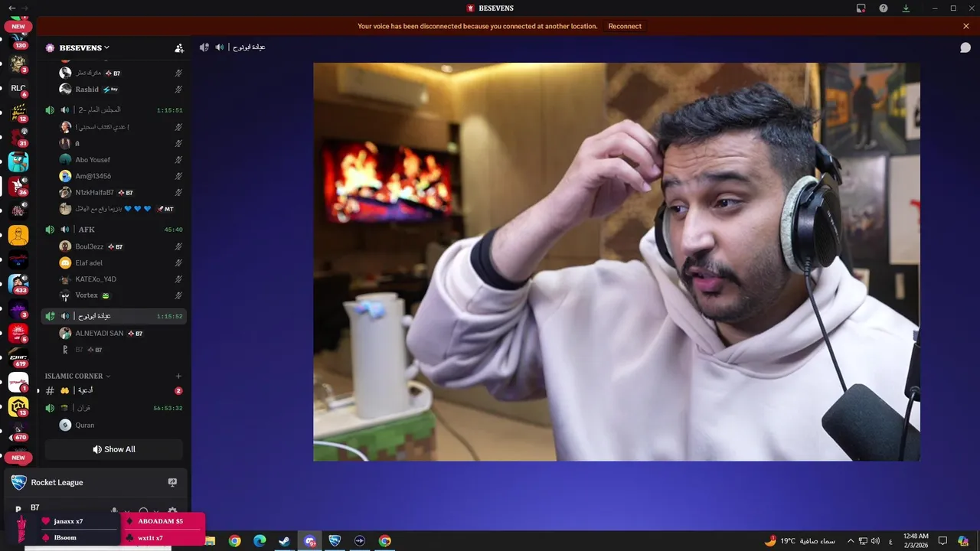This screenshot has height=551, width=980.
Task: Open the voice channel with 1:15:51 timer
Action: click(x=113, y=110)
